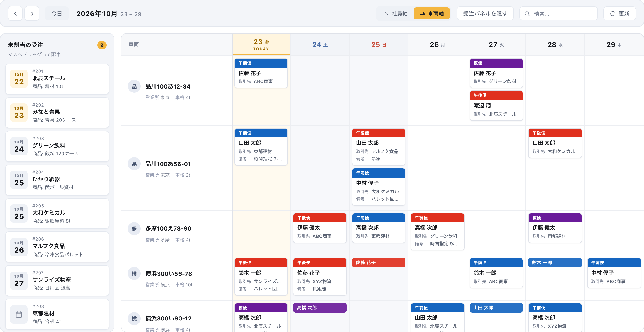Open 山田 太郎 午前便 東都建材 card
Viewport: 644px width, 332px height.
coord(261,147)
